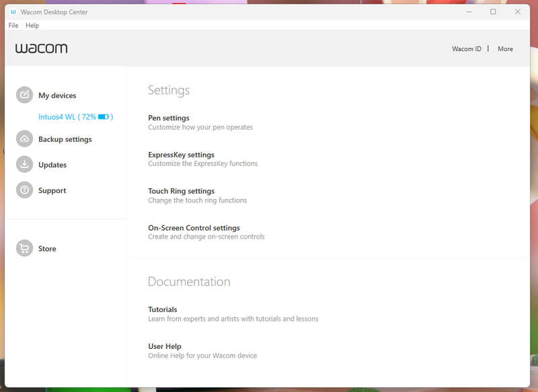The image size is (538, 392).
Task: Open Touch Ring settings
Action: tap(181, 191)
